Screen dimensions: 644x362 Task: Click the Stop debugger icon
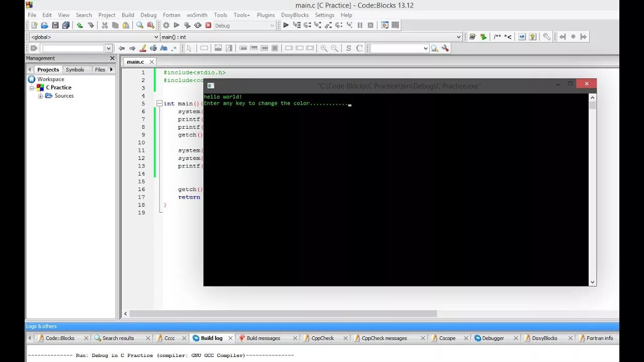coord(370,25)
